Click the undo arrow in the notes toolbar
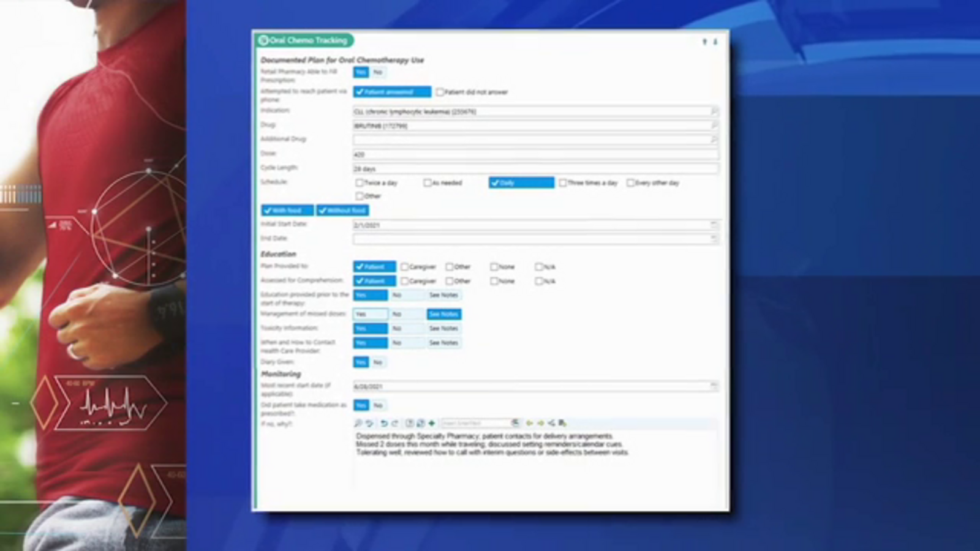This screenshot has height=551, width=980. click(383, 423)
